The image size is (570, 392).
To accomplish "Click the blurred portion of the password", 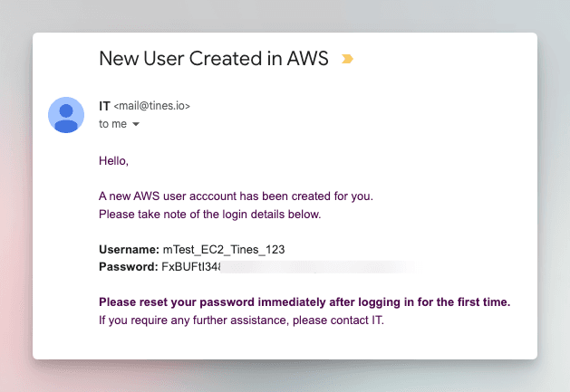I will 320,267.
